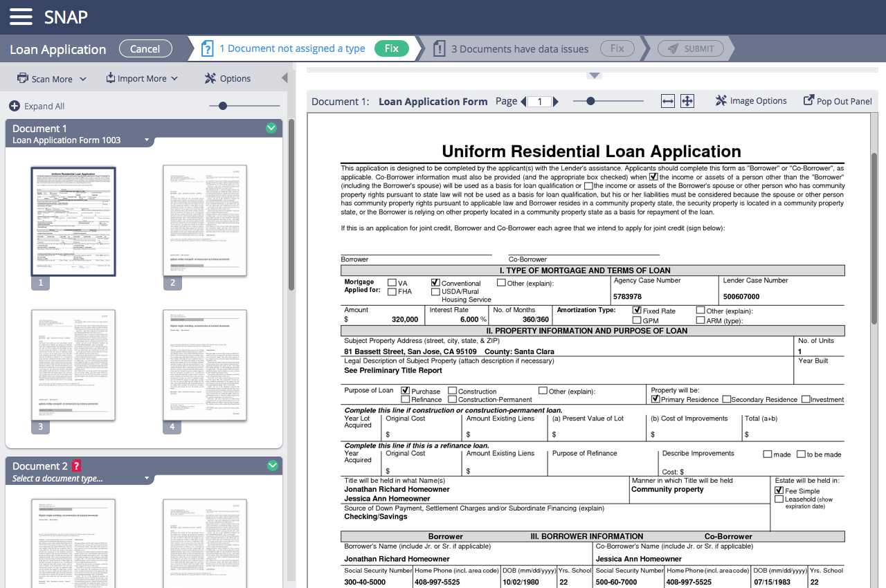This screenshot has width=886, height=588.
Task: Click the Submit paper plane icon
Action: (671, 48)
